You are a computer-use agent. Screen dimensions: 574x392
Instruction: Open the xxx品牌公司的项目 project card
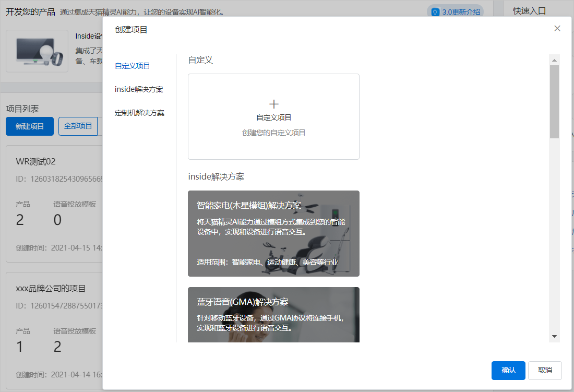click(x=54, y=330)
